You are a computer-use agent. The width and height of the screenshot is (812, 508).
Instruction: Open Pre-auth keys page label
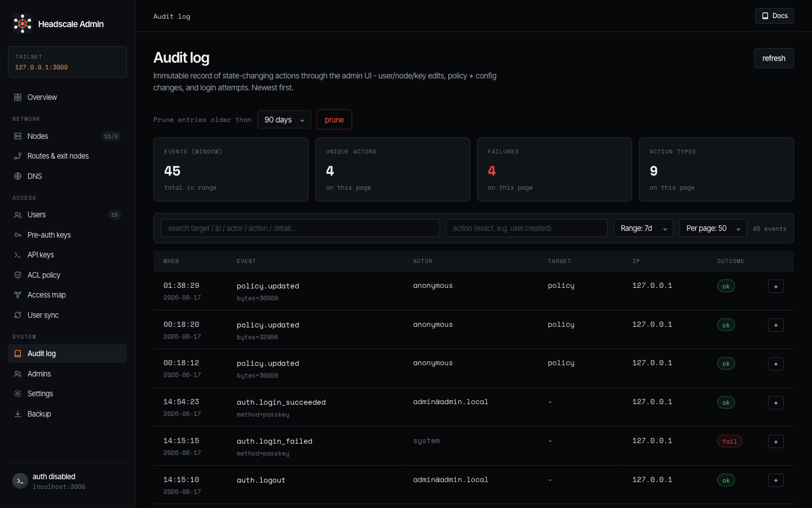49,235
